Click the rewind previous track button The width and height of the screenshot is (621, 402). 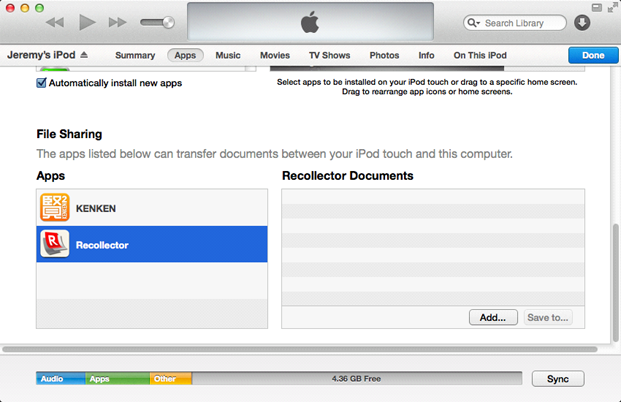(55, 23)
